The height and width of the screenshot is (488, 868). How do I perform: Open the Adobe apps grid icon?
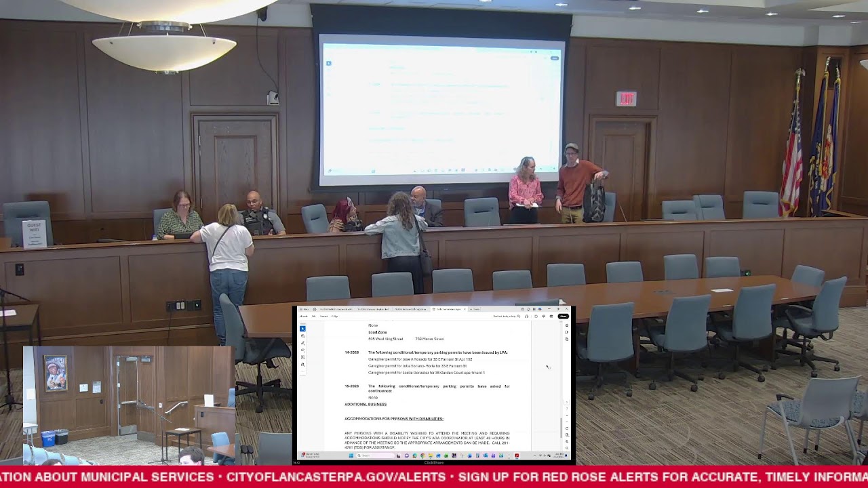(534, 309)
